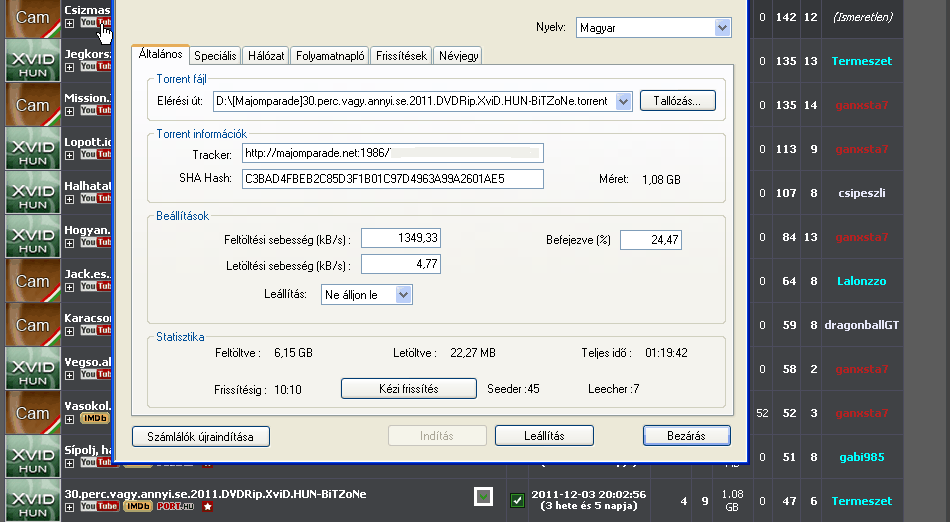Click the Cam category icon beside Jack.es
Viewport: 950px width, 522px height.
pos(33,281)
